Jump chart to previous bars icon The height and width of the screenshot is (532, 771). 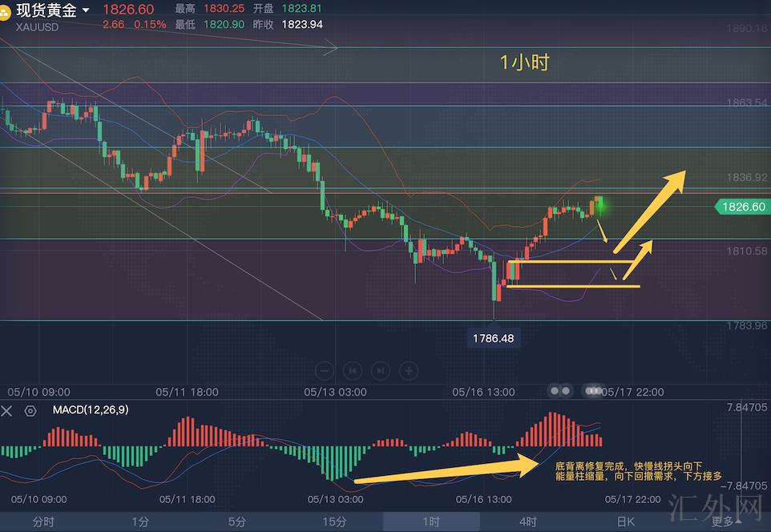(x=352, y=370)
